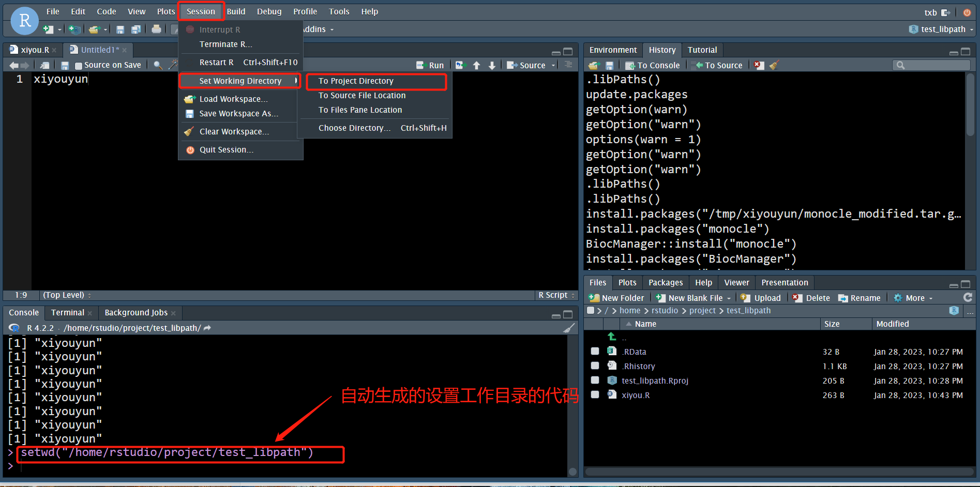Screen dimensions: 980x487
Task: Check the box next to xiyou.R
Action: pos(594,394)
